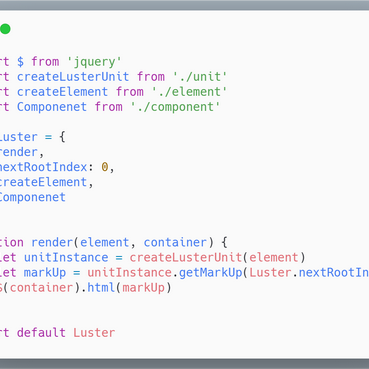Select the createLusterUnit import identifier
The image size is (369, 369).
[73, 77]
